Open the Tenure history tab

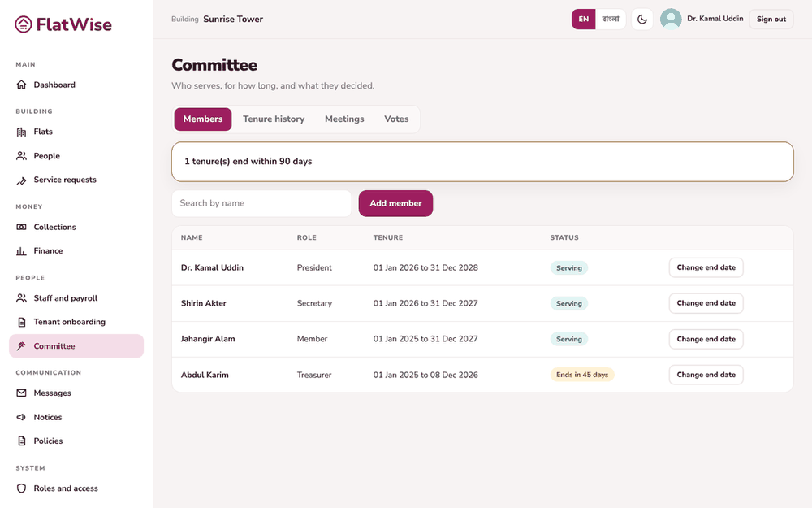(x=274, y=119)
